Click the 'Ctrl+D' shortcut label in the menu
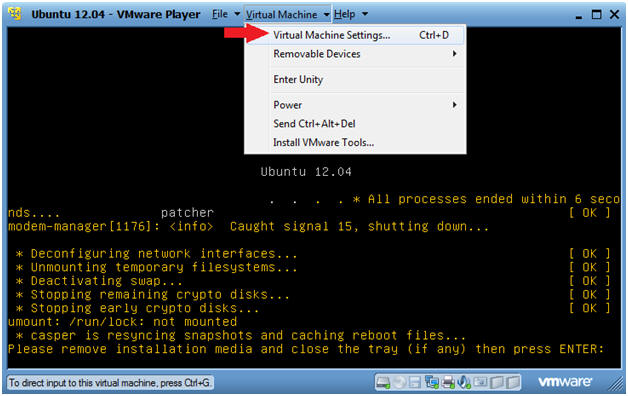This screenshot has width=628, height=396. click(434, 35)
